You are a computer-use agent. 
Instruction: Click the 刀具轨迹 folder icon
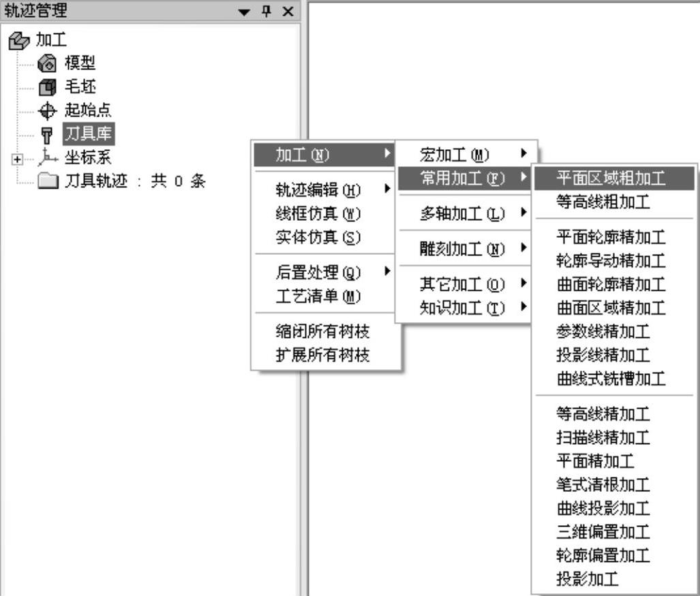tap(48, 181)
